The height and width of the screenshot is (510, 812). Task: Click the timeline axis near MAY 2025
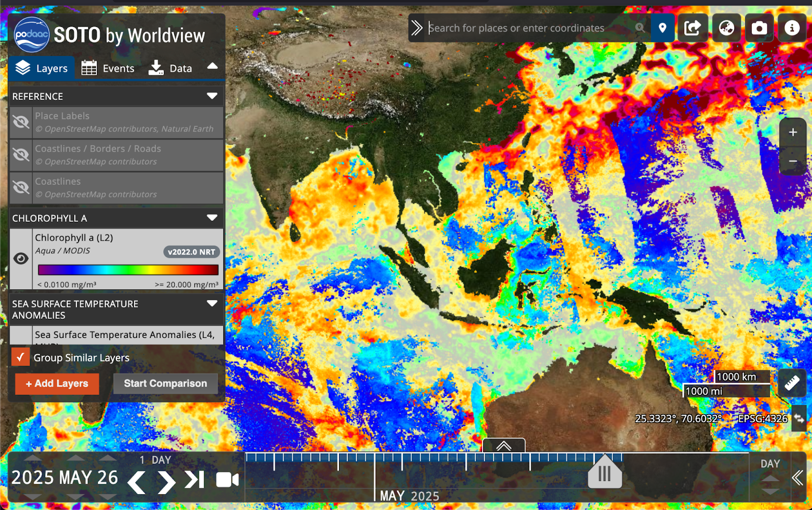[x=409, y=496]
